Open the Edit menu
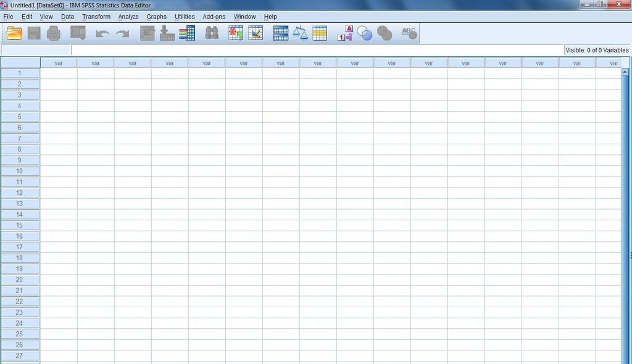Image resolution: width=632 pixels, height=364 pixels. coord(27,17)
